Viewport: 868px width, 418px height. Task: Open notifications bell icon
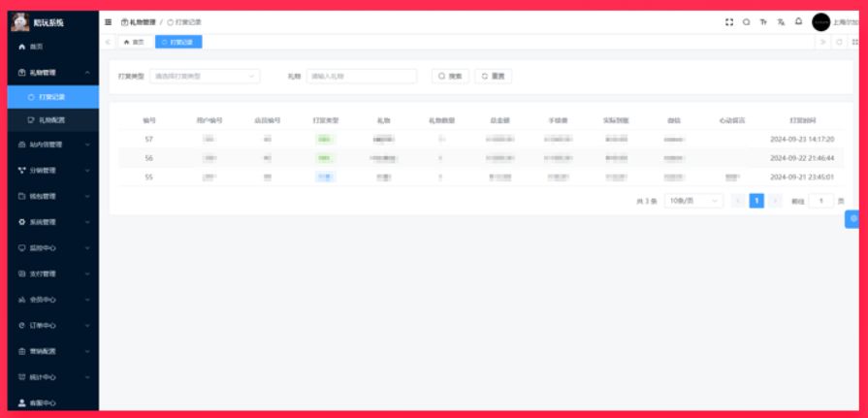click(798, 21)
